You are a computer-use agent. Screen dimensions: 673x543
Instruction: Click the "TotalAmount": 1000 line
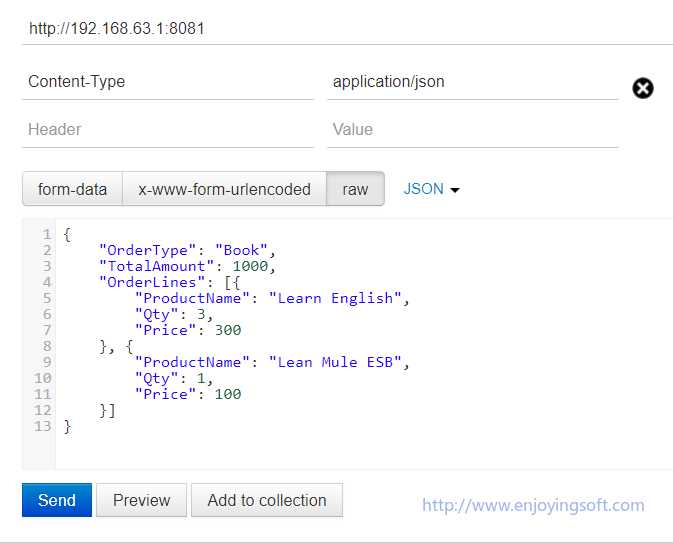point(187,266)
